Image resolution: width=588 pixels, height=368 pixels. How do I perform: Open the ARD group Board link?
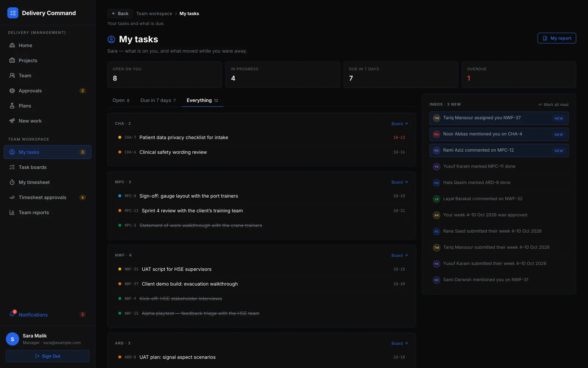[x=399, y=343]
